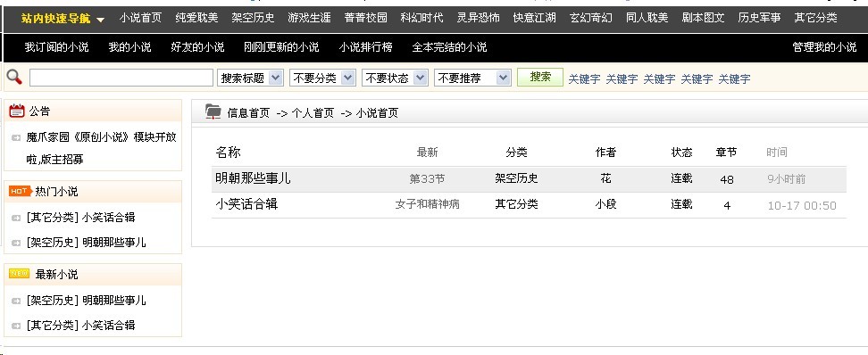868x355 pixels.
Task: Open the 菁菁校园 category
Action: click(x=366, y=18)
